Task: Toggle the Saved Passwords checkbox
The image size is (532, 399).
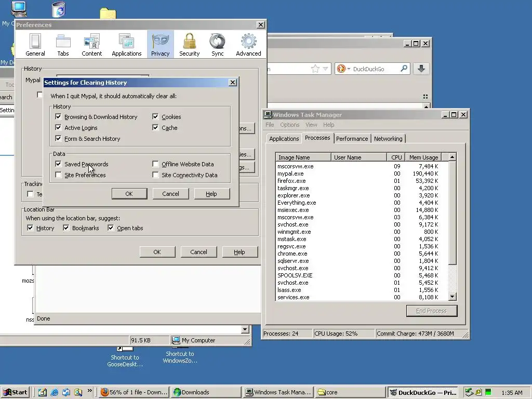Action: tap(58, 164)
